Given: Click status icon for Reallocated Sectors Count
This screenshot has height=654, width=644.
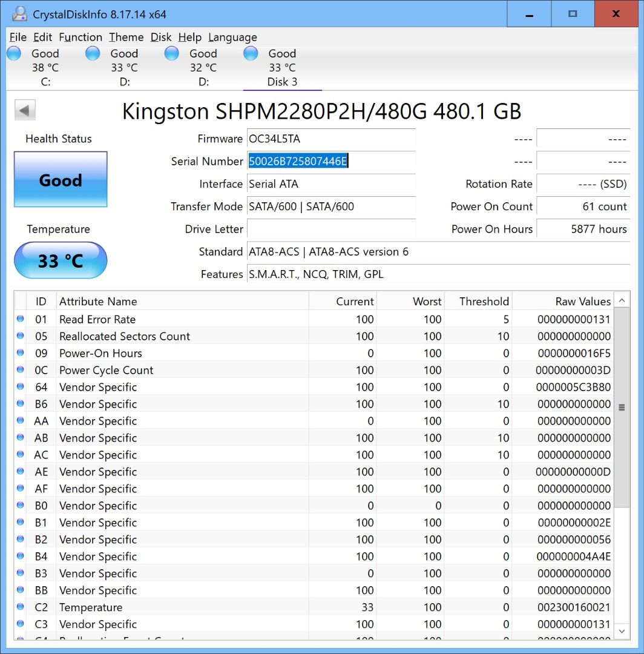Looking at the screenshot, I should (20, 335).
